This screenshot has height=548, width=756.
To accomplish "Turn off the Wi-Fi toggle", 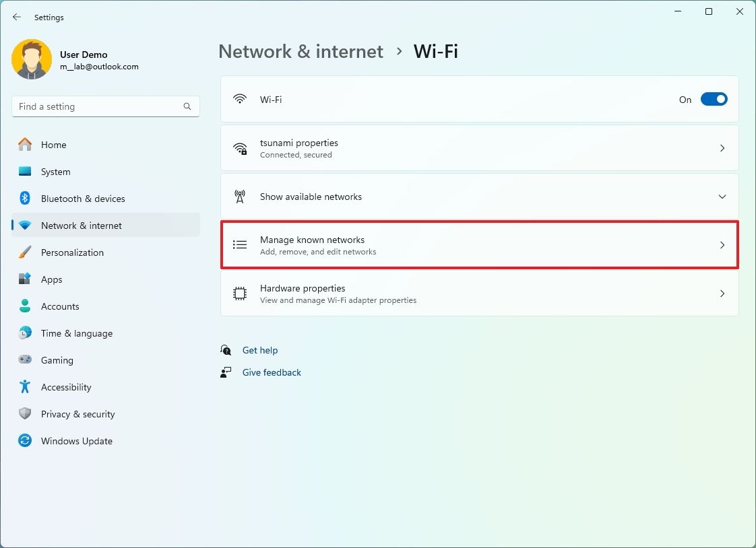I will click(714, 99).
